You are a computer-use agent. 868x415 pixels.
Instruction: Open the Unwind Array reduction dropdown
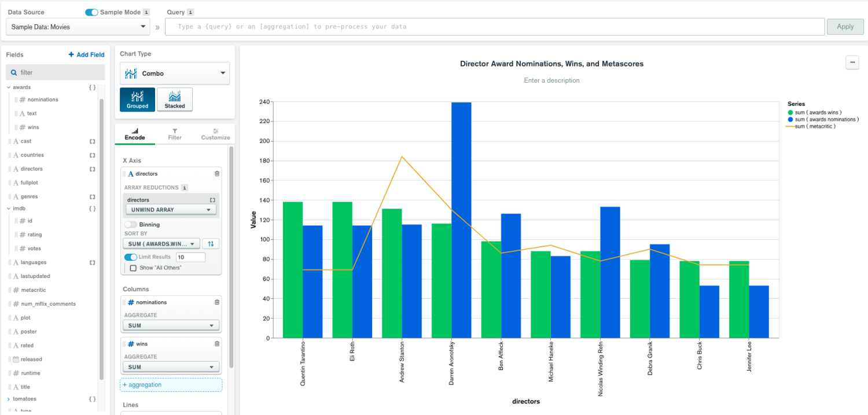171,210
